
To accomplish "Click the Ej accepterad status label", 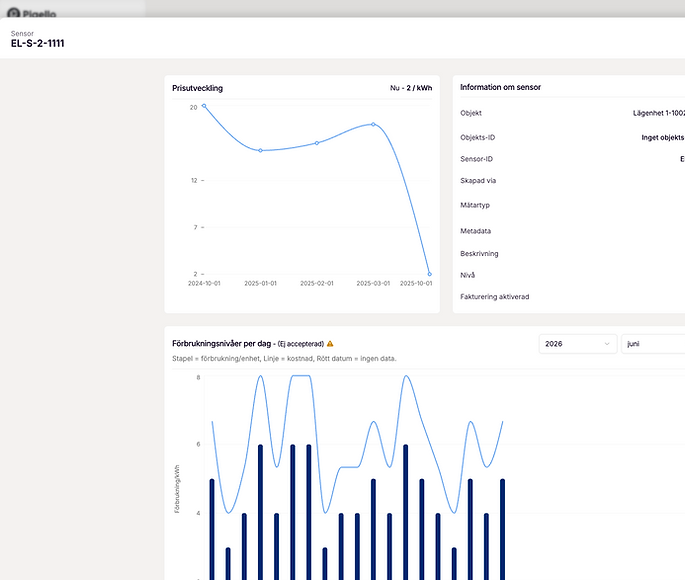I will (301, 344).
